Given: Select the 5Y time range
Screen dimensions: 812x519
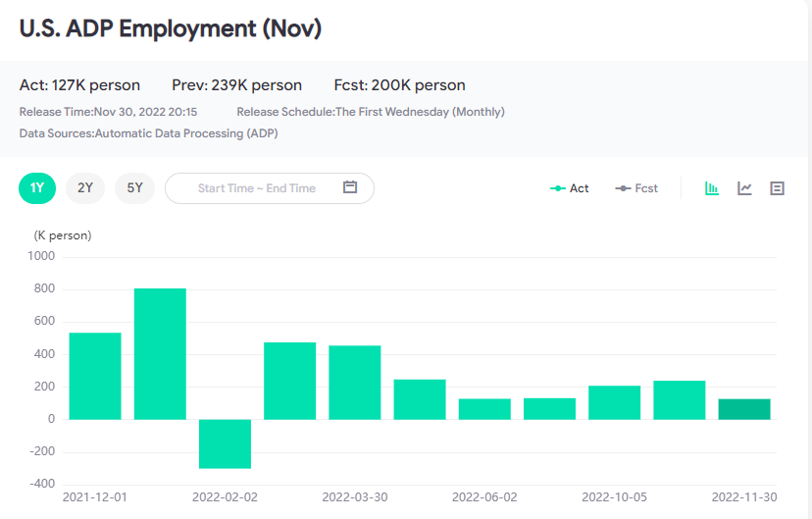Looking at the screenshot, I should [134, 187].
